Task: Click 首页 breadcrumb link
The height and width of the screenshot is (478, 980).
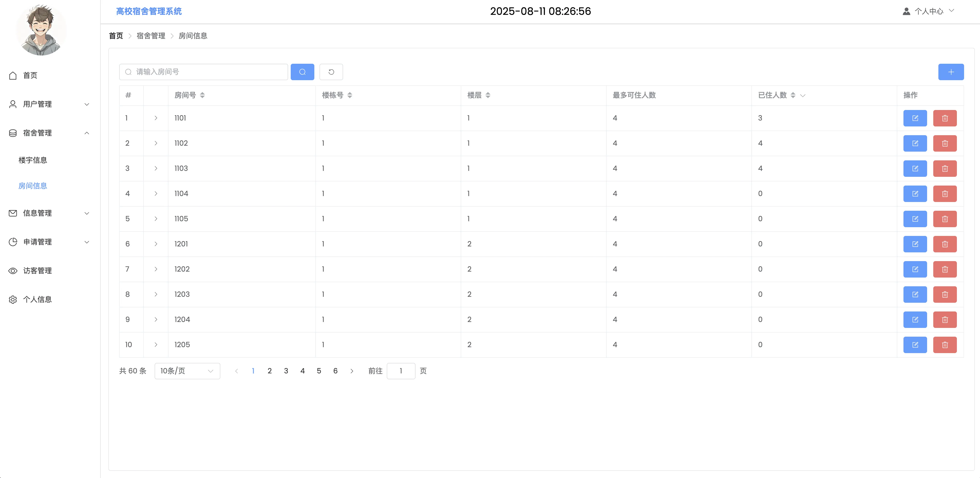Action: [x=116, y=36]
